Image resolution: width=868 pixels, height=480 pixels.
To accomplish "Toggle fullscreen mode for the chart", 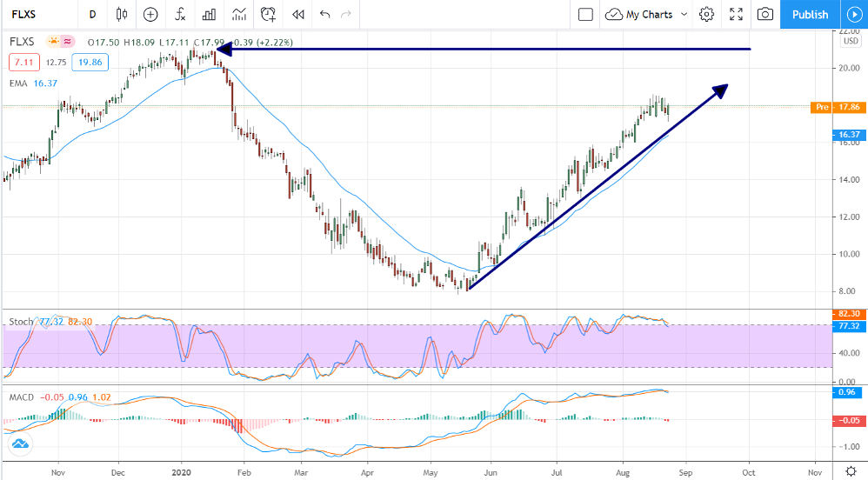I will 736,14.
